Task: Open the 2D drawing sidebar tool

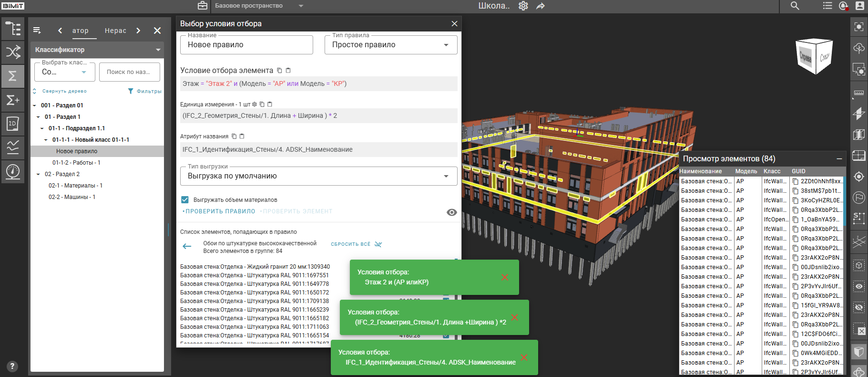Action: (x=13, y=124)
